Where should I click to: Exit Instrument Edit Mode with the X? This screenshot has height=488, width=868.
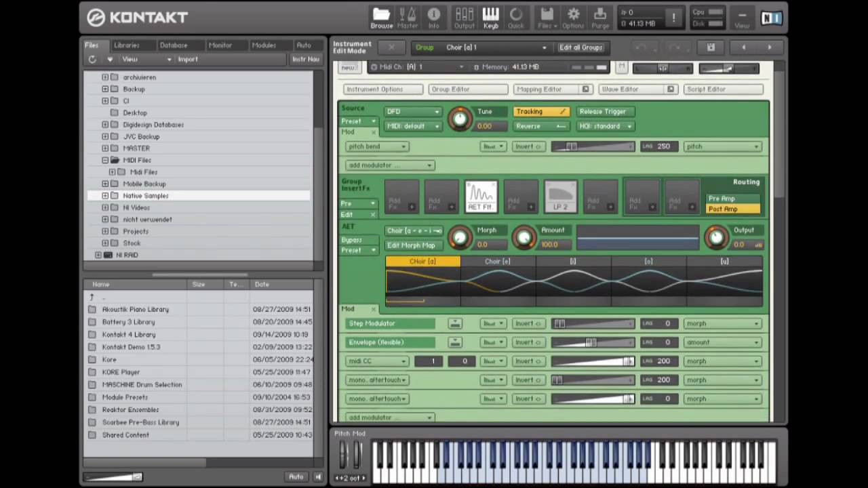tap(391, 47)
